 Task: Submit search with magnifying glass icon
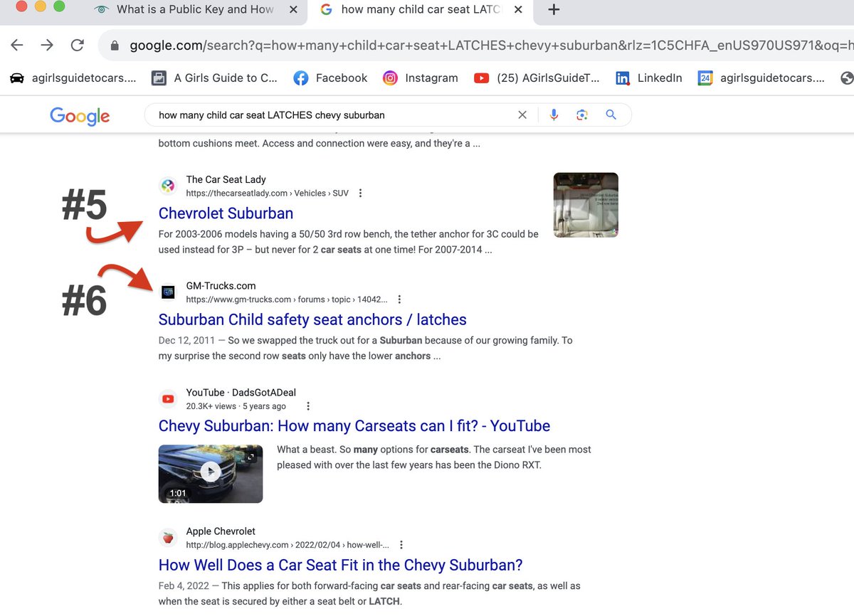tap(611, 115)
